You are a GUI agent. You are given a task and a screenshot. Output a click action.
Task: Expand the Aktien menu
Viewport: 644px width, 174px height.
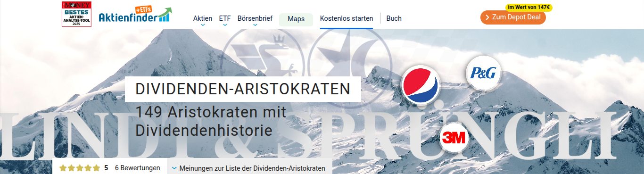click(203, 19)
